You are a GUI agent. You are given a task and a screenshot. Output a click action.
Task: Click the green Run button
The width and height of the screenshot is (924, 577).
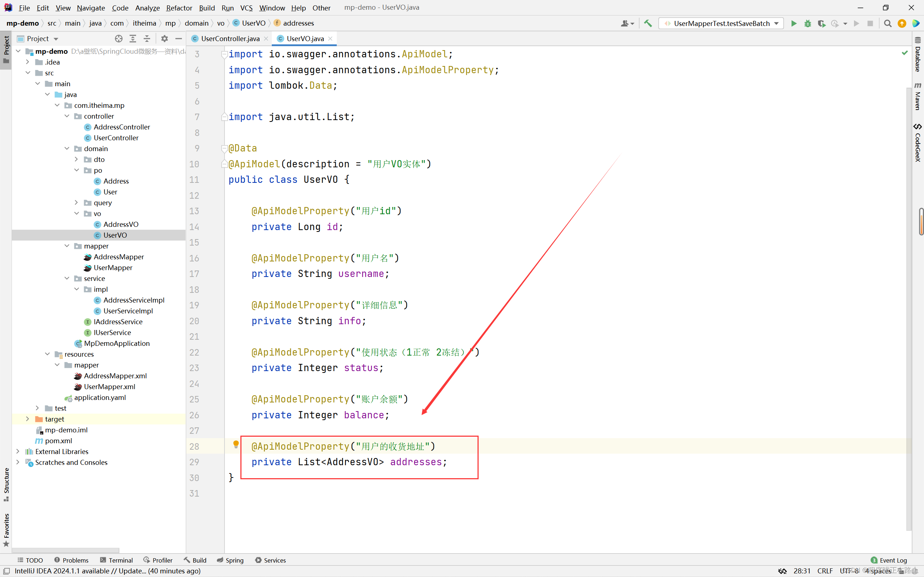793,23
